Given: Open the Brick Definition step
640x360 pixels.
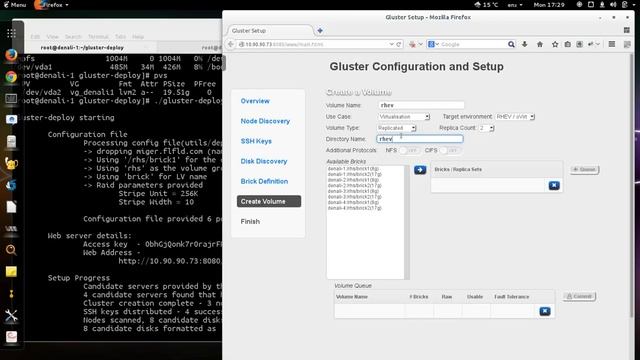Looking at the screenshot, I should [x=264, y=181].
